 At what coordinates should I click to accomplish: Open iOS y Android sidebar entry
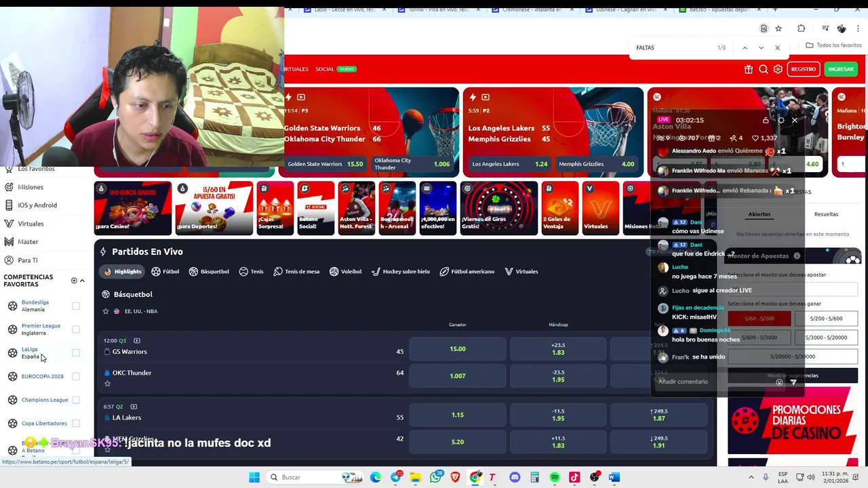(37, 205)
